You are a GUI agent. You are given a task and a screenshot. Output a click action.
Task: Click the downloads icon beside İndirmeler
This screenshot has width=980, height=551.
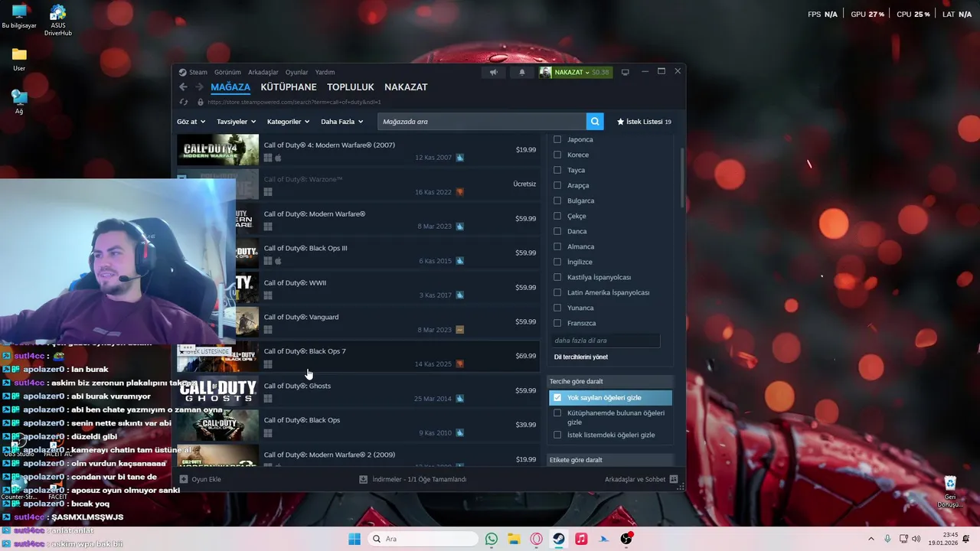tap(363, 479)
